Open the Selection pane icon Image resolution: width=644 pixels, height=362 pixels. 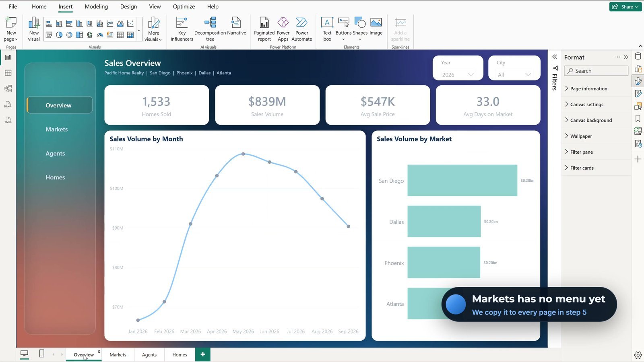pyautogui.click(x=638, y=106)
